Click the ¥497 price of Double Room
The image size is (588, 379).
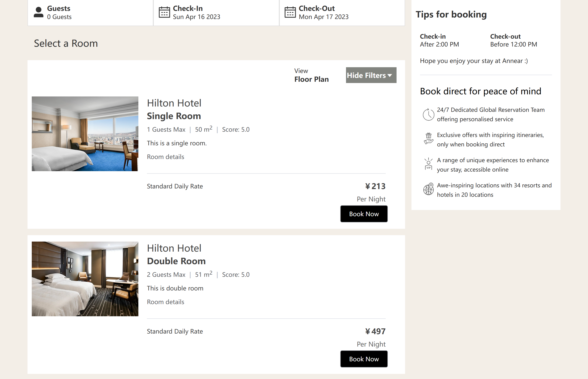[375, 331]
